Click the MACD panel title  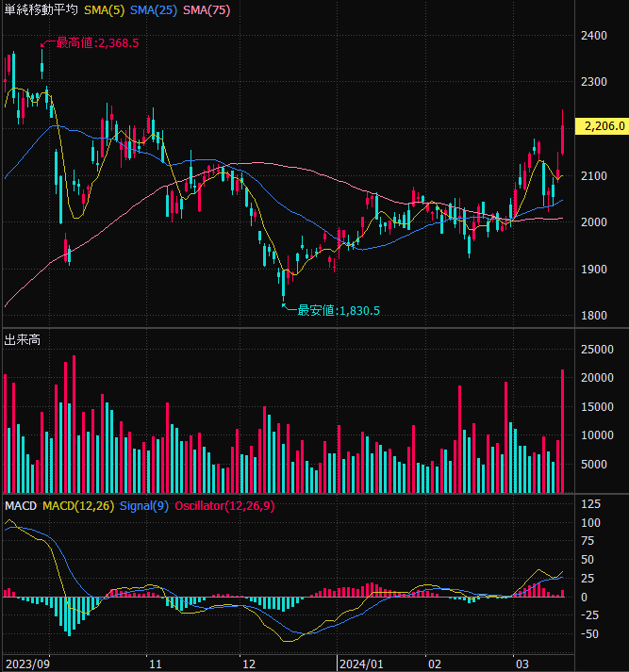coord(21,506)
